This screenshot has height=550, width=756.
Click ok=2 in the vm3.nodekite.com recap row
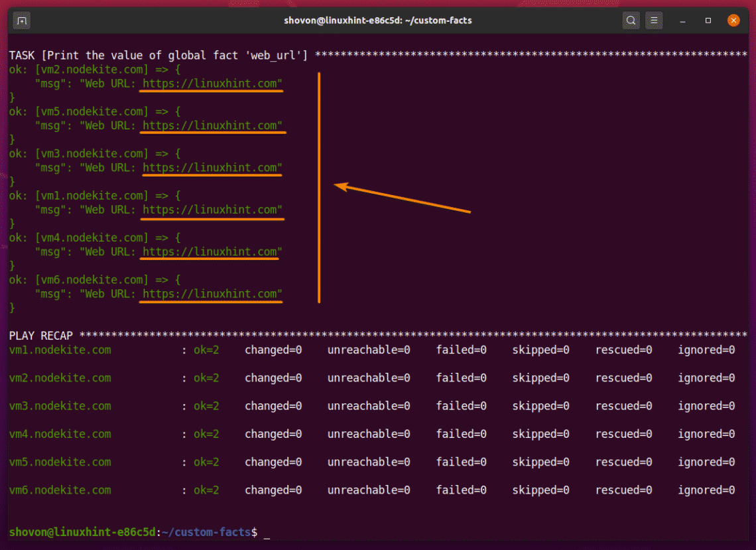click(206, 406)
